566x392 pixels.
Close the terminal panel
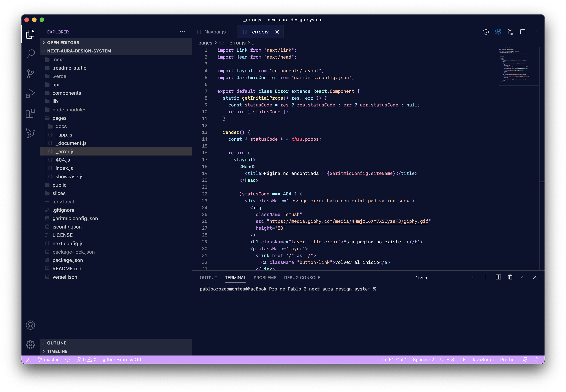pyautogui.click(x=535, y=277)
